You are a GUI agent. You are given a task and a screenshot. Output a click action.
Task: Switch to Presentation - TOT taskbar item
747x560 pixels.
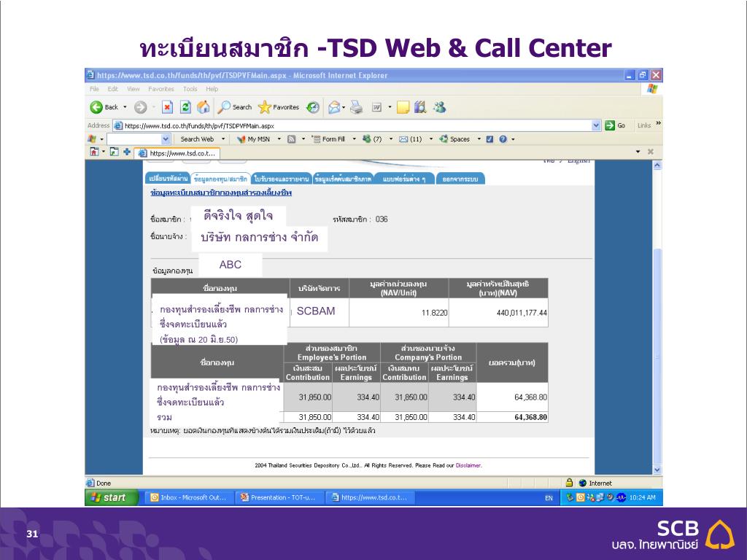click(279, 497)
